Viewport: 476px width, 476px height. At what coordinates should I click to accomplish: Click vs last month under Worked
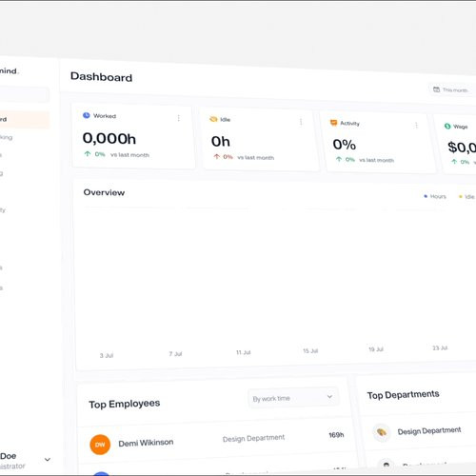129,155
